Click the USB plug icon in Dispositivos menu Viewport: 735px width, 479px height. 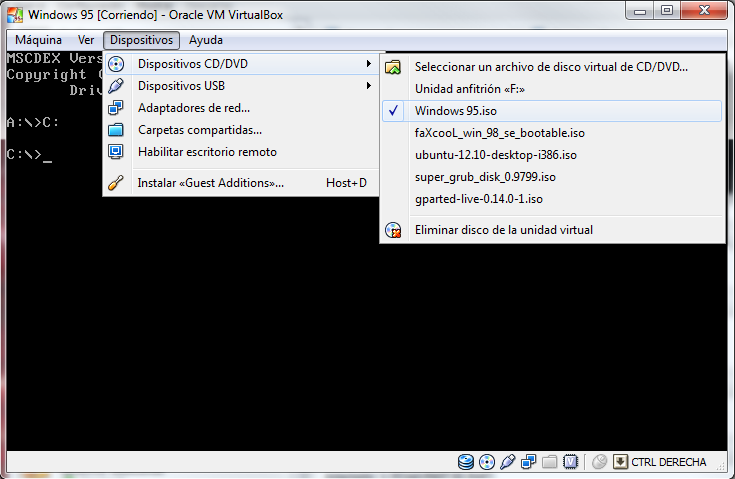[116, 86]
